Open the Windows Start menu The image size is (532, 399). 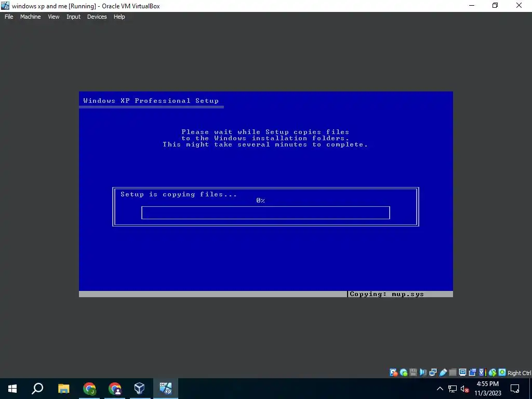pyautogui.click(x=12, y=389)
